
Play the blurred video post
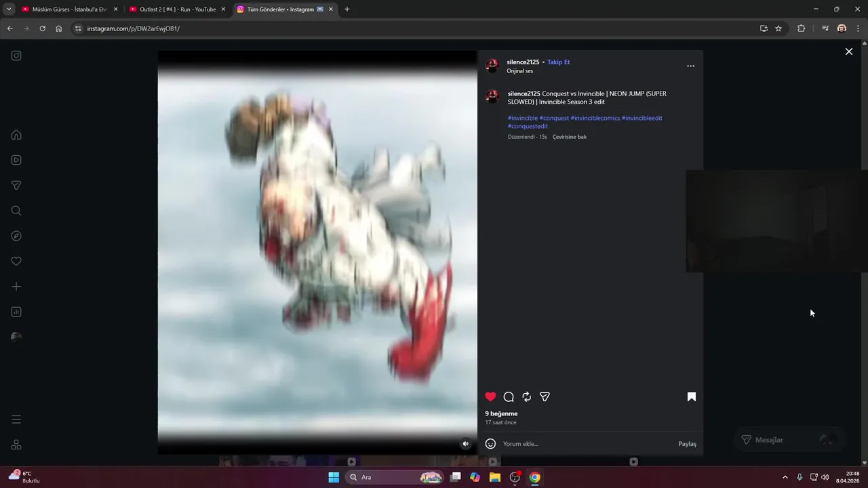point(317,252)
